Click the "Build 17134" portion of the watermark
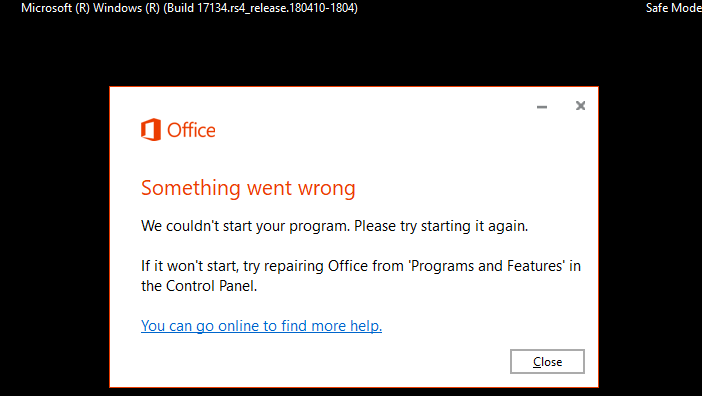702x396 pixels. point(196,8)
